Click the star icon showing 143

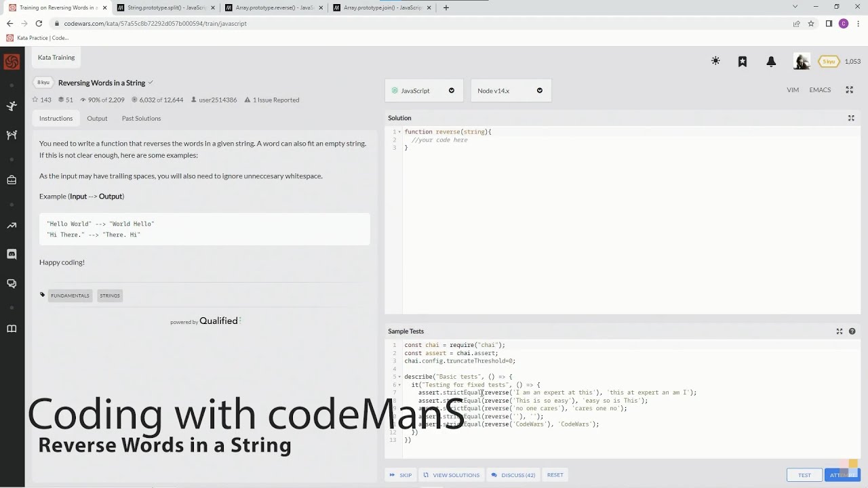35,100
